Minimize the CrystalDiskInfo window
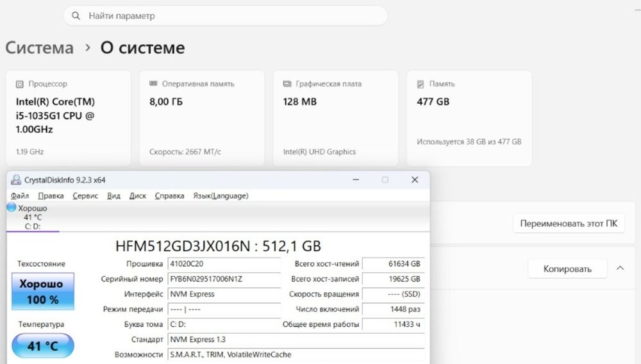Image resolution: width=641 pixels, height=364 pixels. (356, 179)
